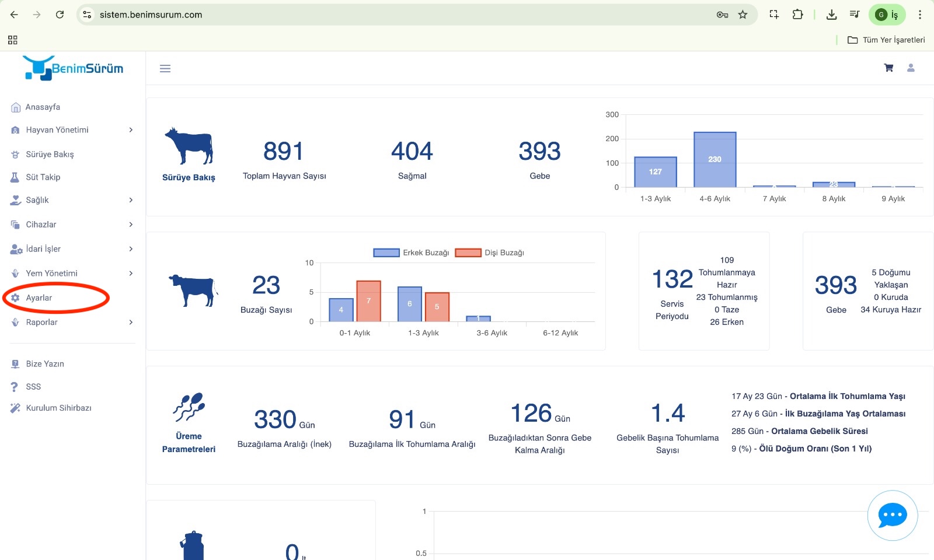Click the Kurulum Sihirbazı wand icon

[x=15, y=408]
